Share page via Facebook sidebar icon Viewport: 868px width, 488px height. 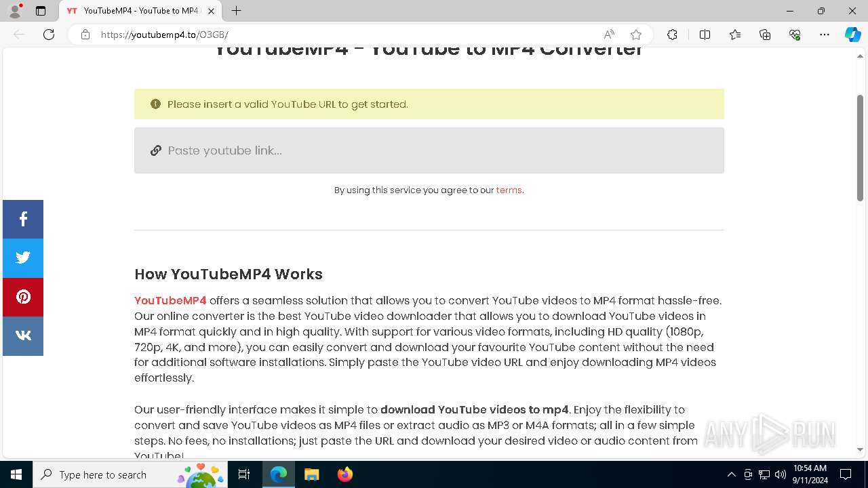coord(23,219)
